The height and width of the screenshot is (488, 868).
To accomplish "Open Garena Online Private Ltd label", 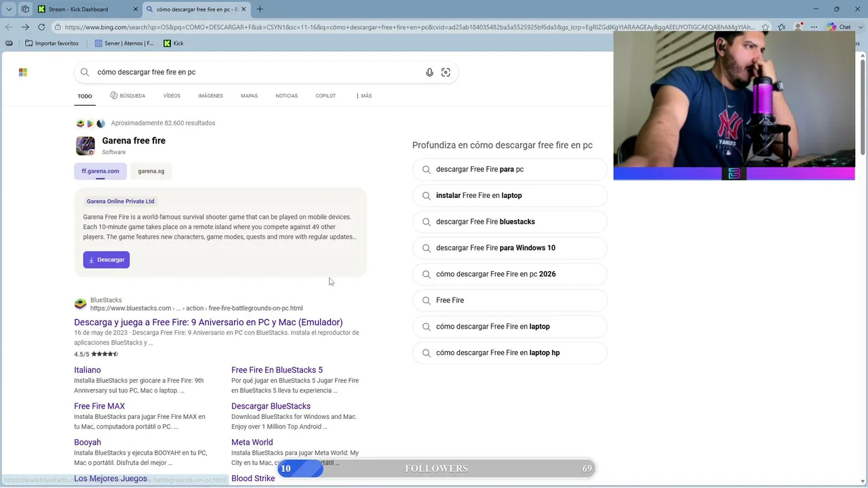I will click(121, 201).
